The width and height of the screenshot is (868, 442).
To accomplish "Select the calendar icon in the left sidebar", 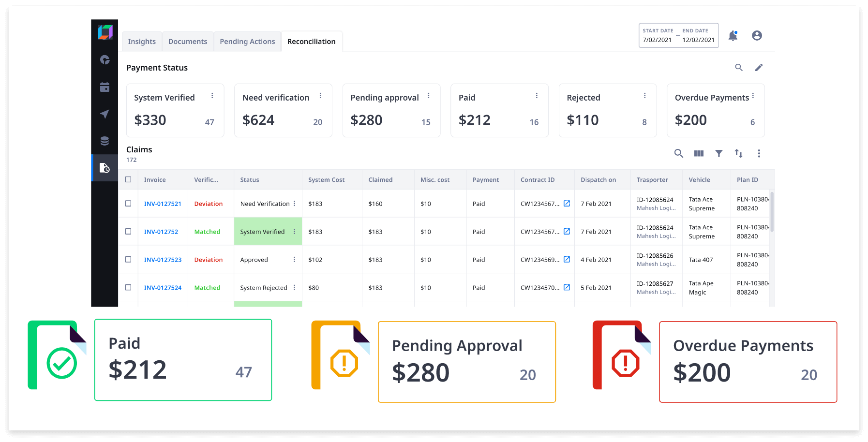I will pos(105,87).
